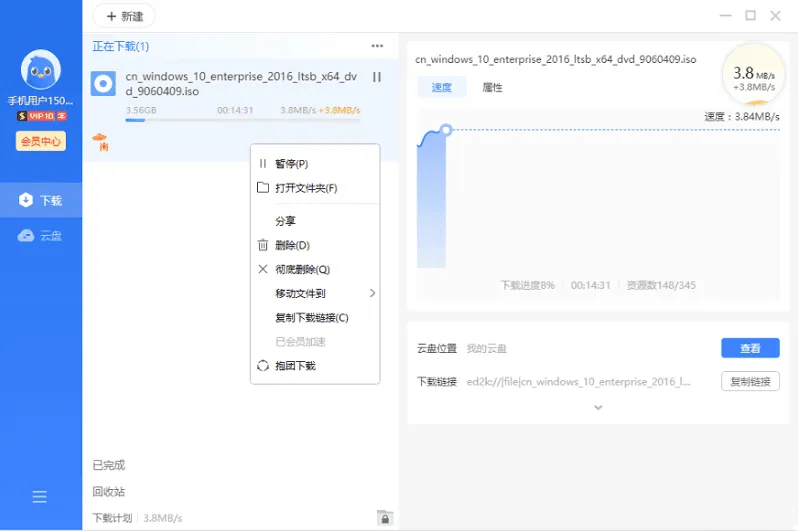Click the user avatar bird icon
This screenshot has height=531, width=798.
(41, 70)
